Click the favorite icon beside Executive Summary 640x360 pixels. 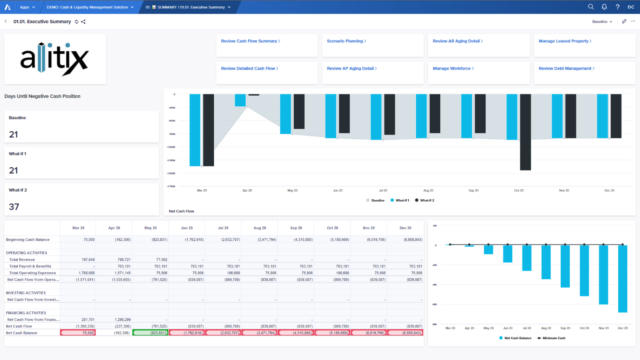(x=76, y=22)
